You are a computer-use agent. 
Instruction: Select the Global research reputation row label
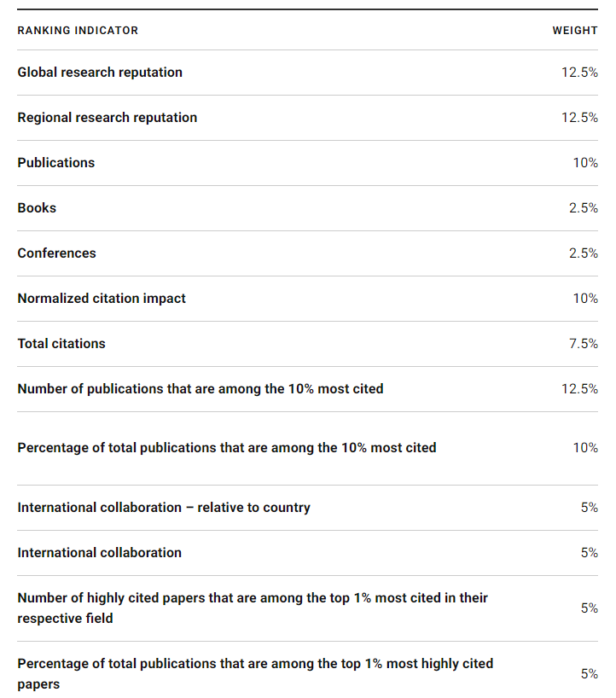pos(100,73)
